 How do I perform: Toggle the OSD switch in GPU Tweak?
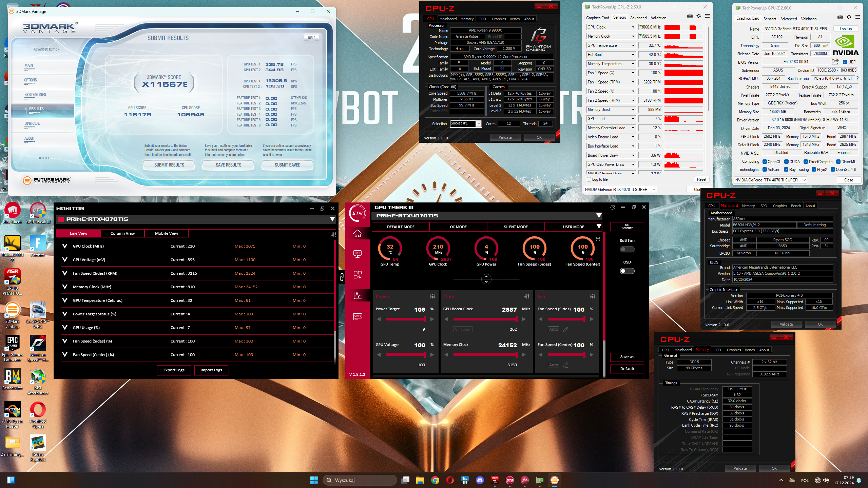tap(627, 271)
